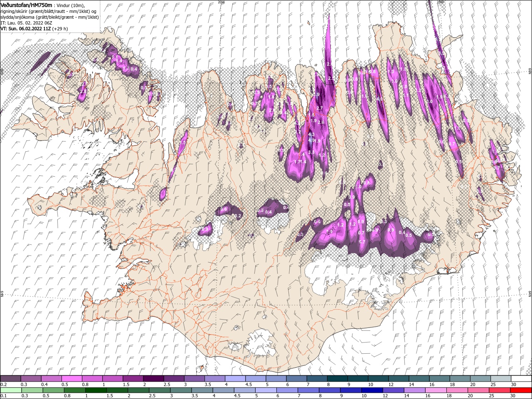Click the bright red swatch ending the rain legend

(521, 390)
